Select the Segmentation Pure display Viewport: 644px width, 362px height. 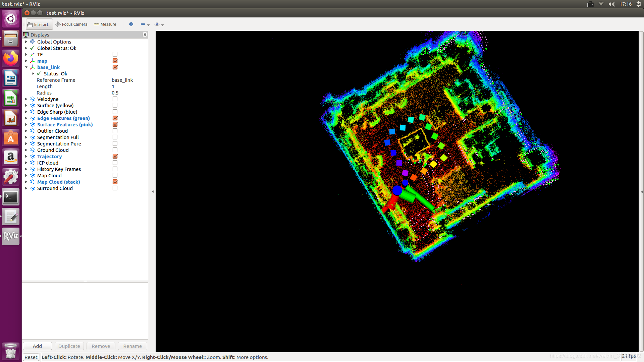[x=59, y=143]
